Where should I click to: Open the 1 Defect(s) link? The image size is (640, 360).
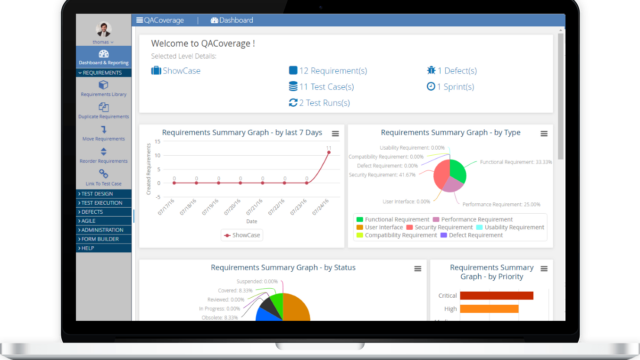[457, 71]
